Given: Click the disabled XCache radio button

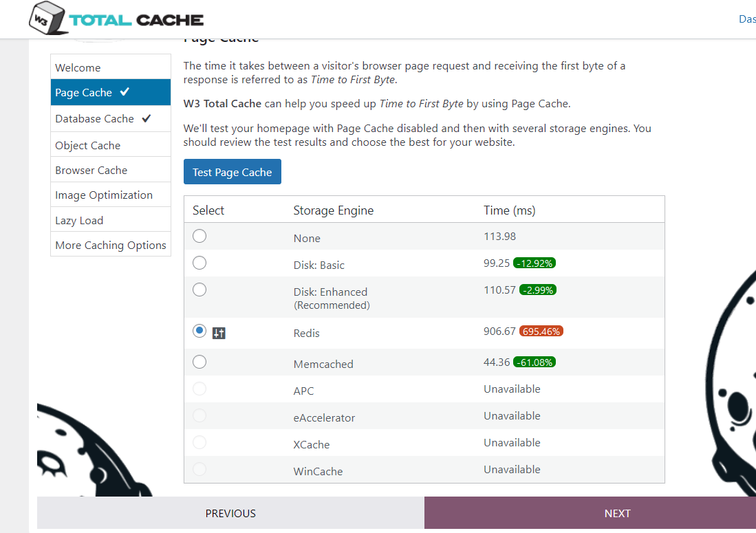Looking at the screenshot, I should click(x=199, y=442).
